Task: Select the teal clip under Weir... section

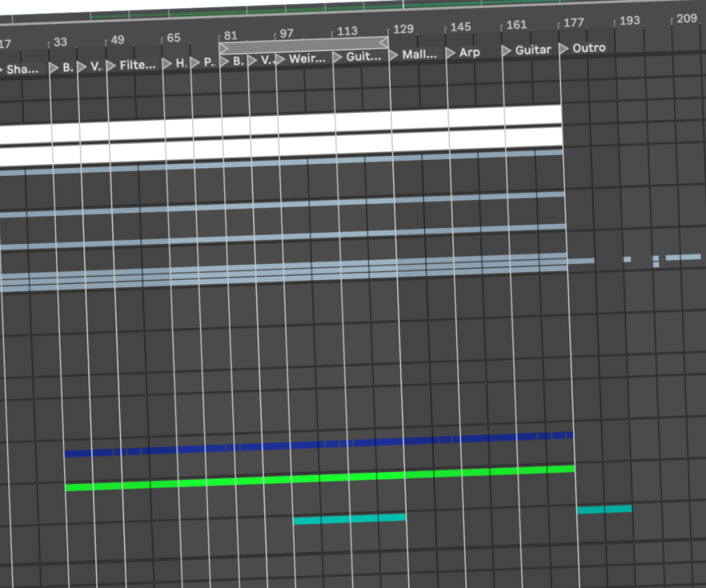Action: click(x=349, y=519)
